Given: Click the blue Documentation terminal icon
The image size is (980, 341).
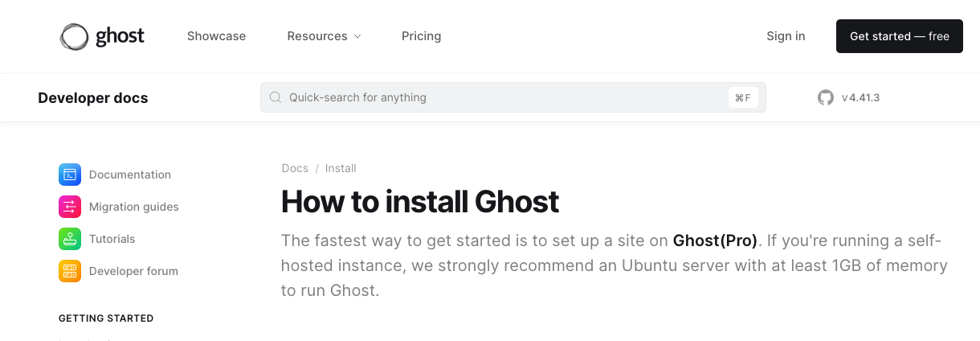Looking at the screenshot, I should click(70, 175).
